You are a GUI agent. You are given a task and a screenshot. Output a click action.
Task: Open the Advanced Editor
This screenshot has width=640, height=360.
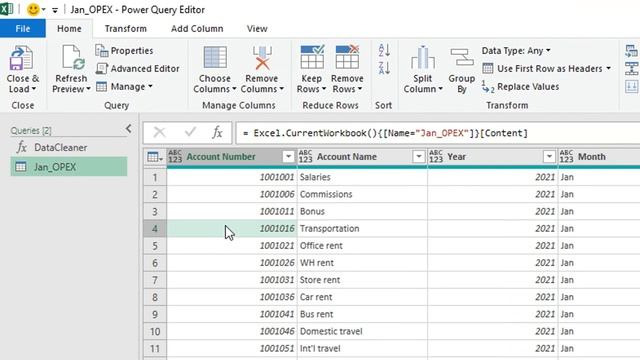pos(138,69)
